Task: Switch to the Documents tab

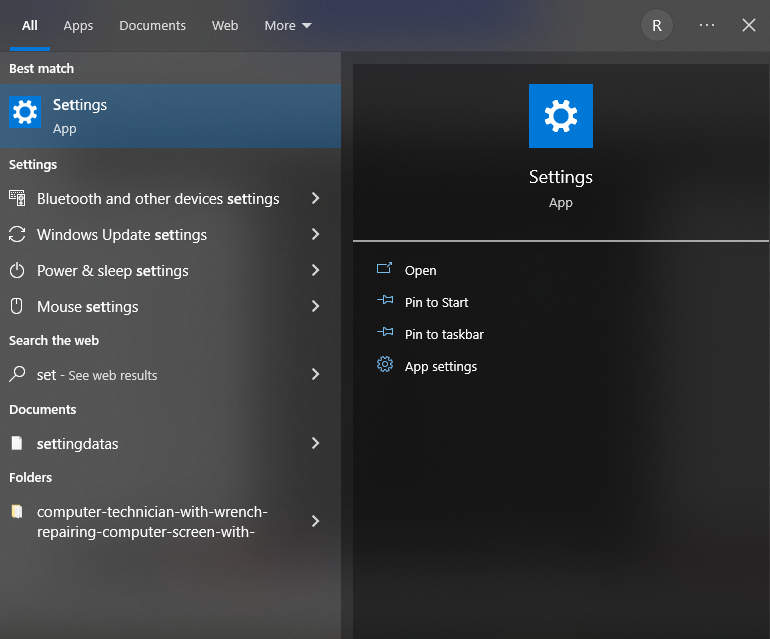Action: (152, 26)
